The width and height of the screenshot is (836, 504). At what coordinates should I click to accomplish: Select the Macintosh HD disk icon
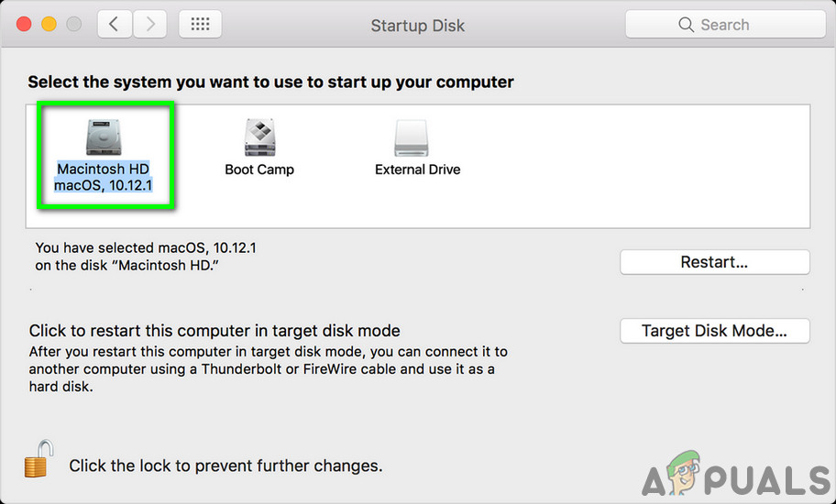[103, 137]
